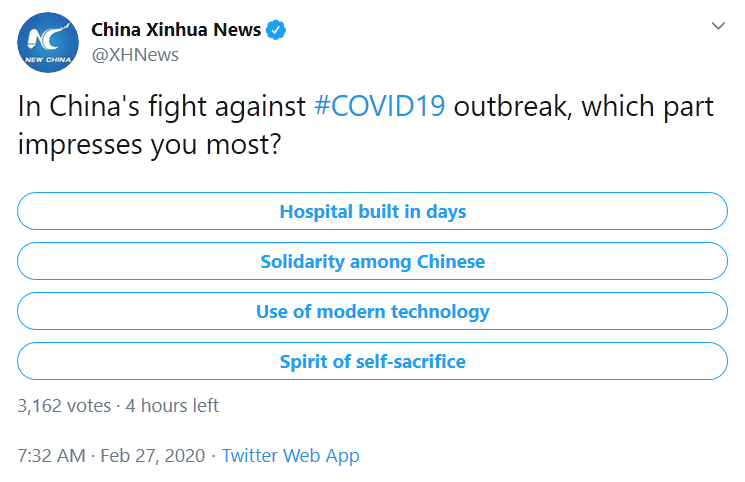Click the words 'outbreak, which part'
The width and height of the screenshot is (745, 482).
coord(583,106)
